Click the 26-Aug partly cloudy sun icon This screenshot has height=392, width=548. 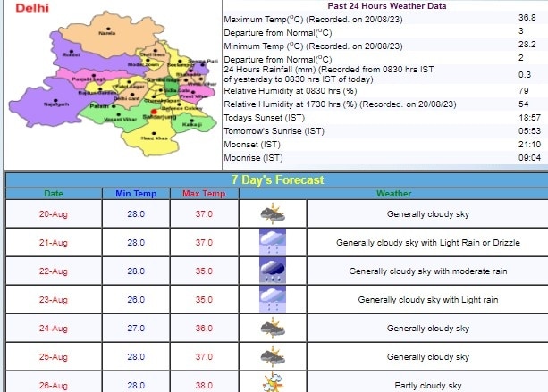[272, 384]
